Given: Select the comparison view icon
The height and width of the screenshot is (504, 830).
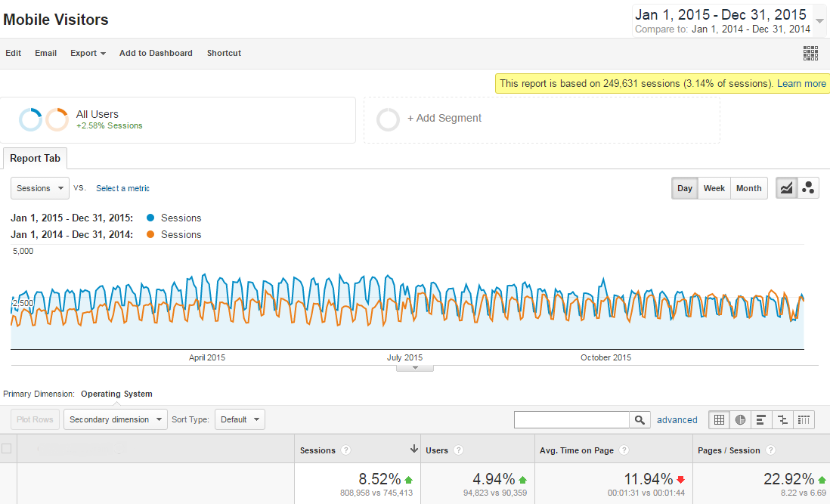Looking at the screenshot, I should pos(782,419).
